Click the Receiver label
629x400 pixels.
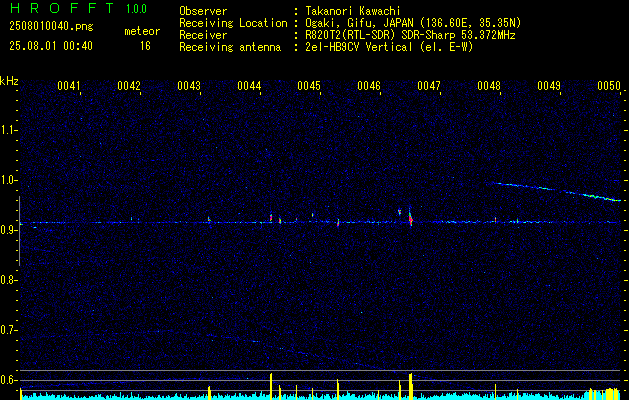click(203, 35)
